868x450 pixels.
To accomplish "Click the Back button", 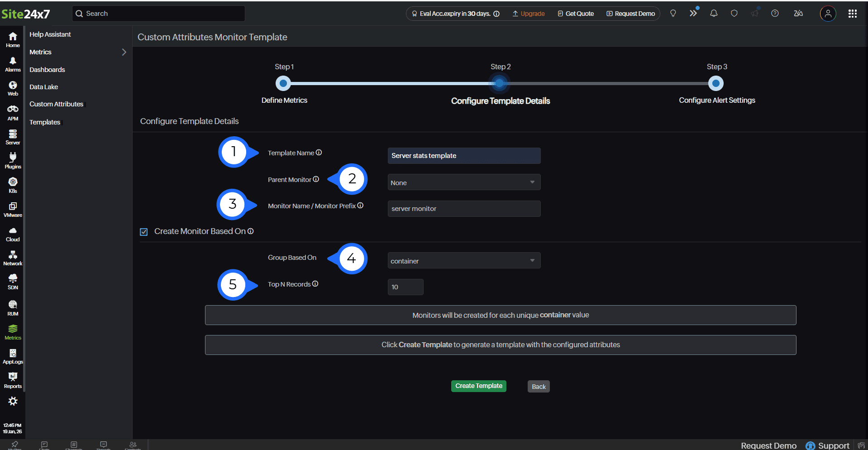I will [x=539, y=387].
